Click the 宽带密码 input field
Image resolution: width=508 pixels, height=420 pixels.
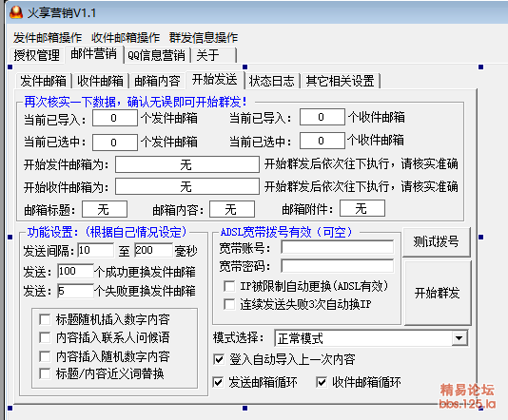[x=338, y=266]
